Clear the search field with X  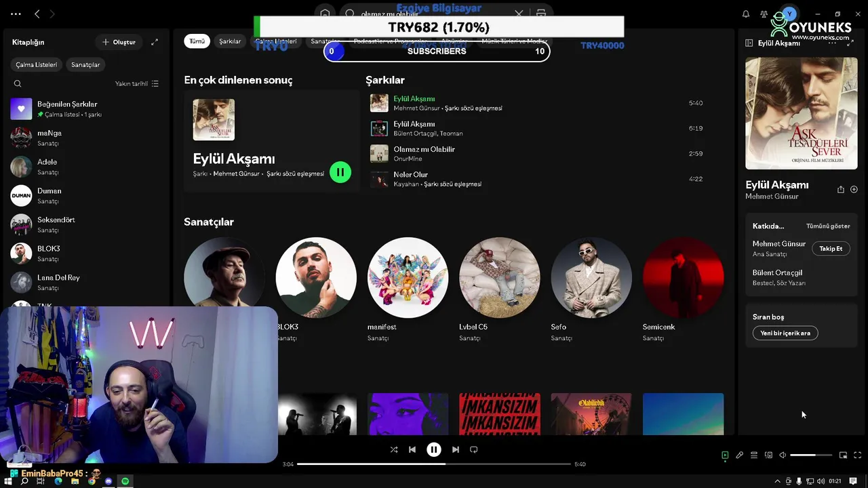[519, 14]
